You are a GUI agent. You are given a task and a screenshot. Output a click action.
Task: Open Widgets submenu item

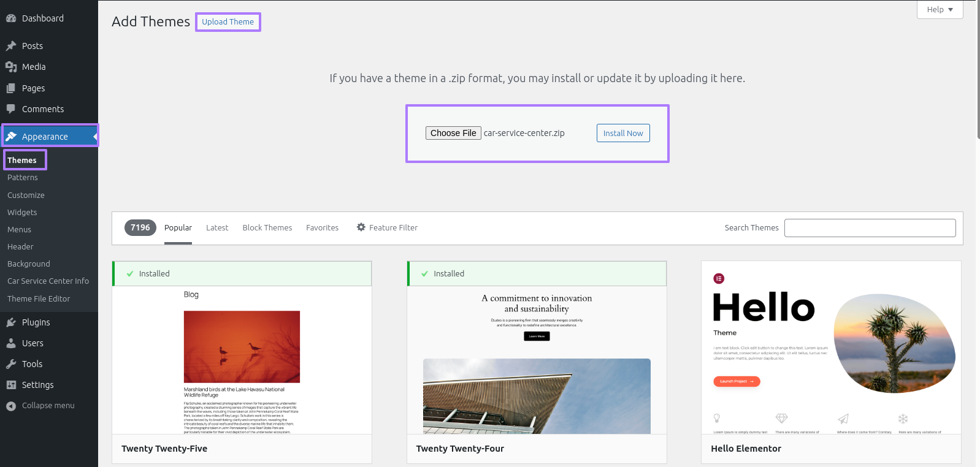tap(22, 213)
